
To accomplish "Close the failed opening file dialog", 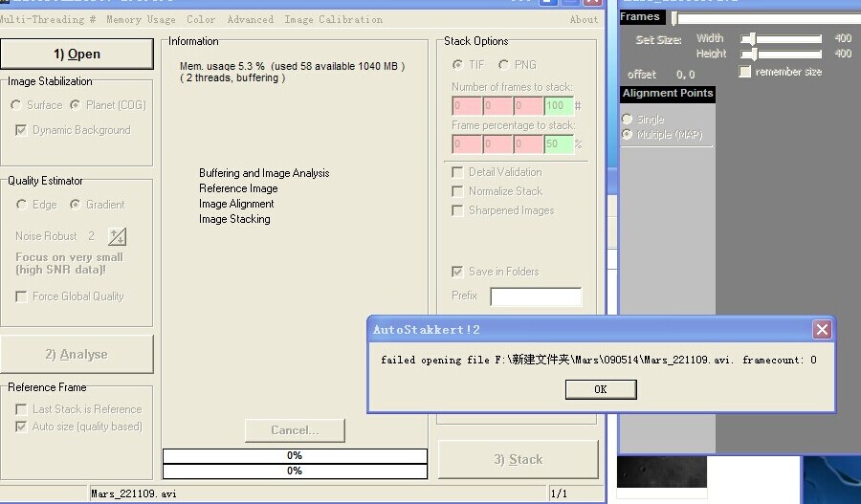I will point(822,329).
